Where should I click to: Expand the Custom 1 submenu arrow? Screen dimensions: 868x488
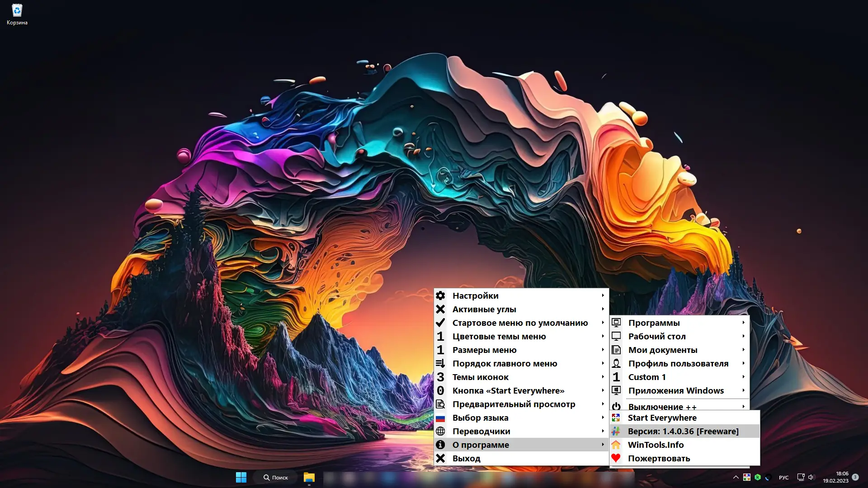(743, 377)
